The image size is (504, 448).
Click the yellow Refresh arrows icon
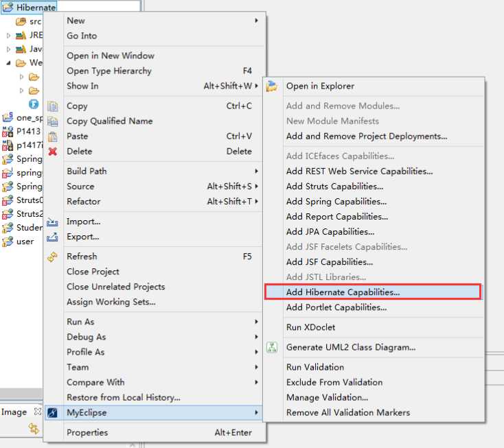(52, 257)
